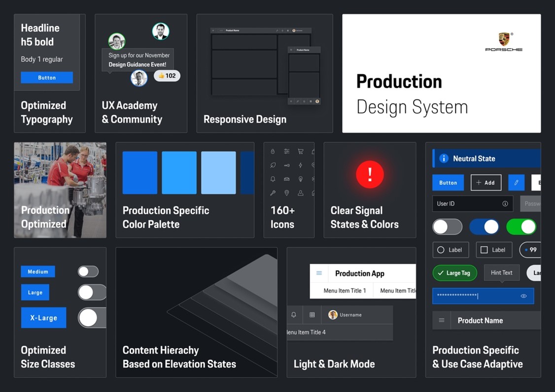The height and width of the screenshot is (392, 555).
Task: Click the blue masked password field
Action: [483, 296]
